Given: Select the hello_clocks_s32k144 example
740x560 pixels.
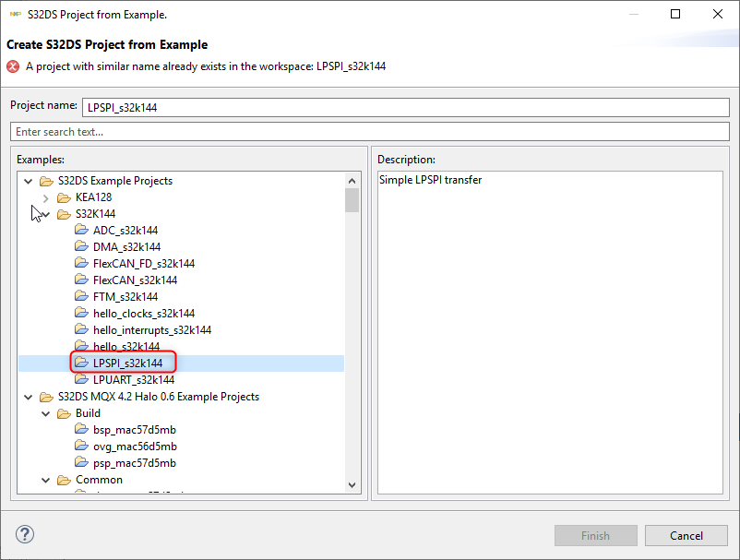Looking at the screenshot, I should (144, 314).
